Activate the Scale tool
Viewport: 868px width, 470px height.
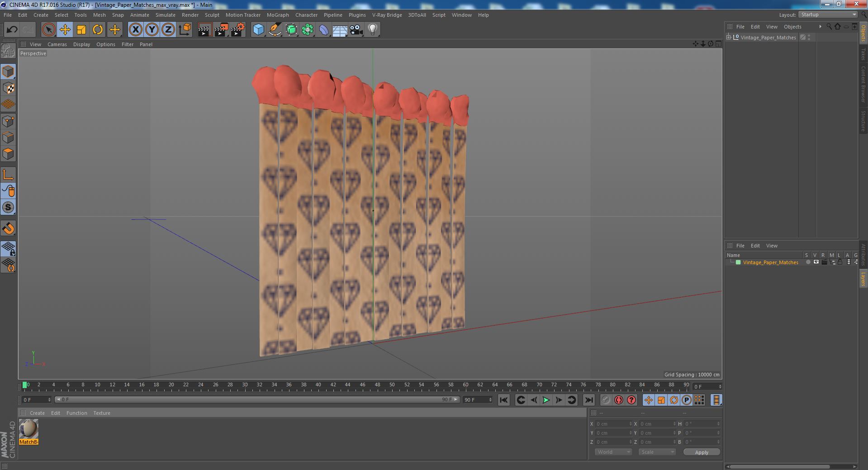[81, 30]
